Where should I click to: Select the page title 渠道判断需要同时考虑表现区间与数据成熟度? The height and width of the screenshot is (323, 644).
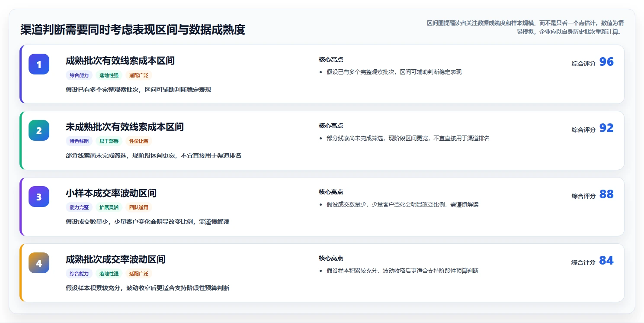click(x=133, y=29)
